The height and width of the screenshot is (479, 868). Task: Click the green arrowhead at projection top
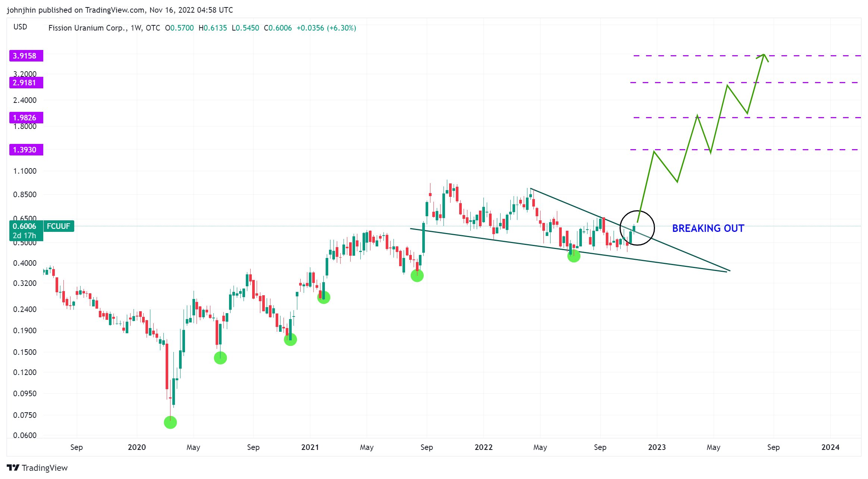coord(764,56)
